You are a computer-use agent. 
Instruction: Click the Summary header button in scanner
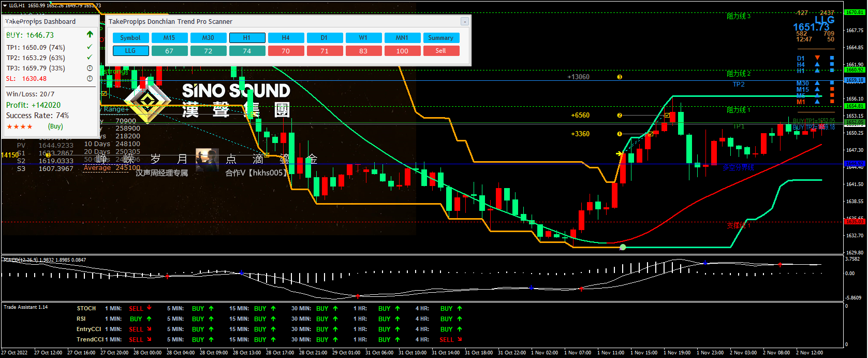coord(441,38)
